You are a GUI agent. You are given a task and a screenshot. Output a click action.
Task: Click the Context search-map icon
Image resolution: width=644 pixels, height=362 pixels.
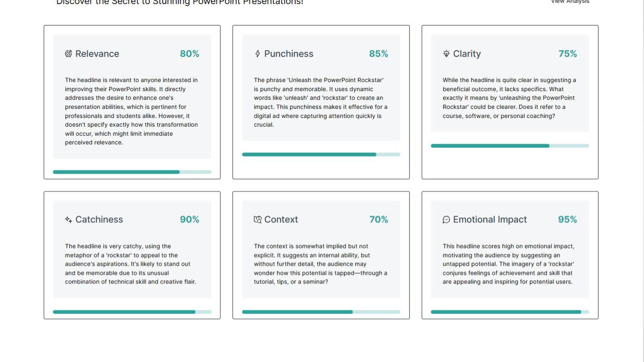coord(258,220)
